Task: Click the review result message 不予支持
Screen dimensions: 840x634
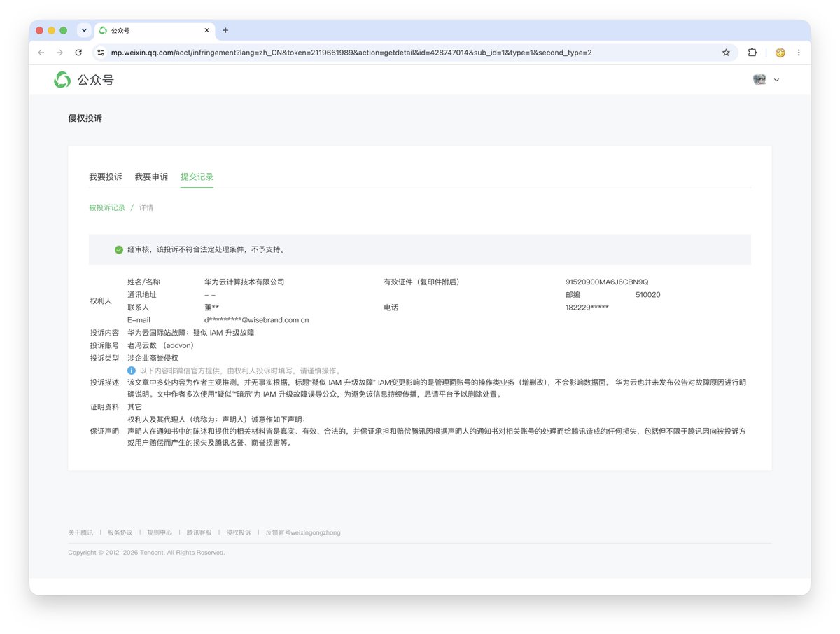Action: (x=206, y=249)
